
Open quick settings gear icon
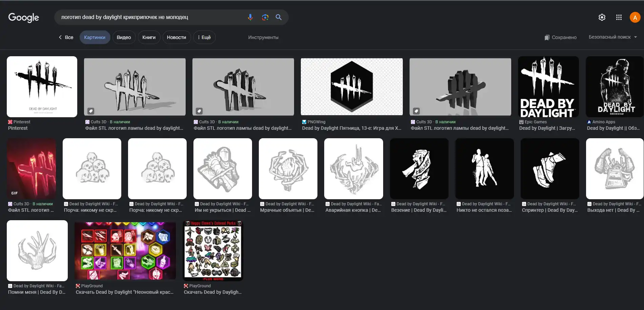[602, 17]
